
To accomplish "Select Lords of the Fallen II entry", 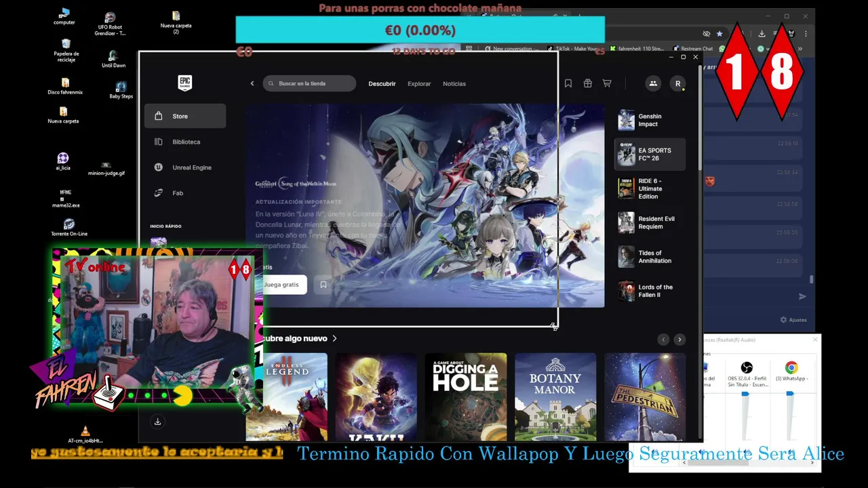I will 650,291.
